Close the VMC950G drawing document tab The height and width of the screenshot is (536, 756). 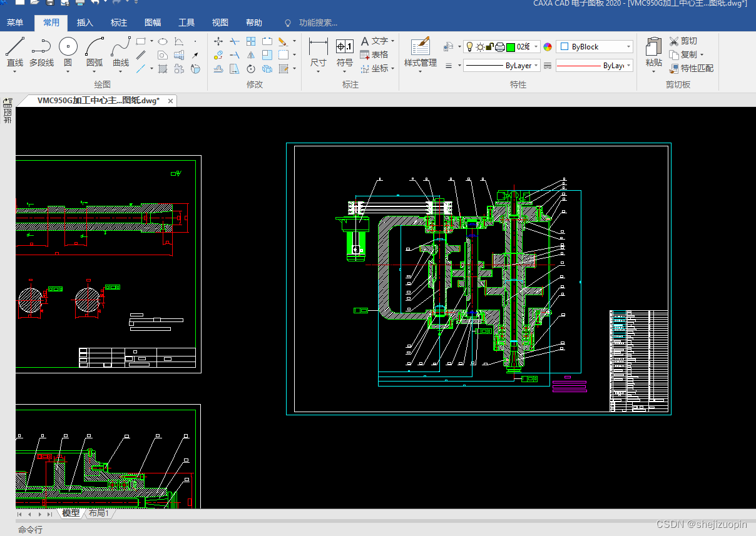click(x=171, y=101)
